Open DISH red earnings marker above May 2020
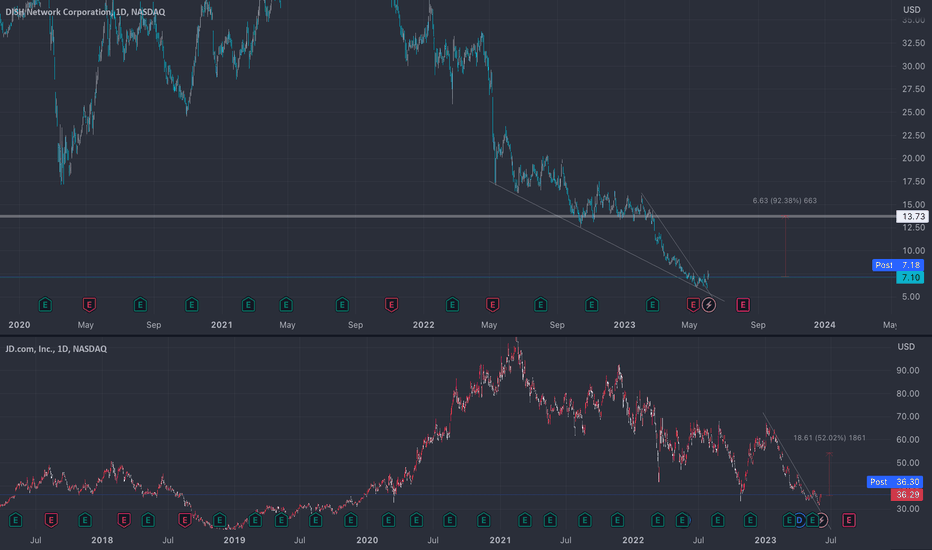 tap(89, 305)
